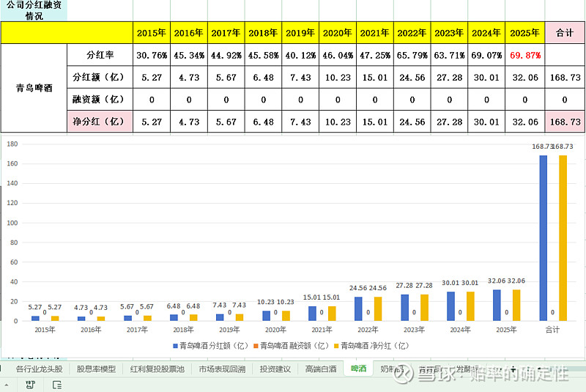
Task: Select the 2018年 table header cell
Action: (263, 33)
